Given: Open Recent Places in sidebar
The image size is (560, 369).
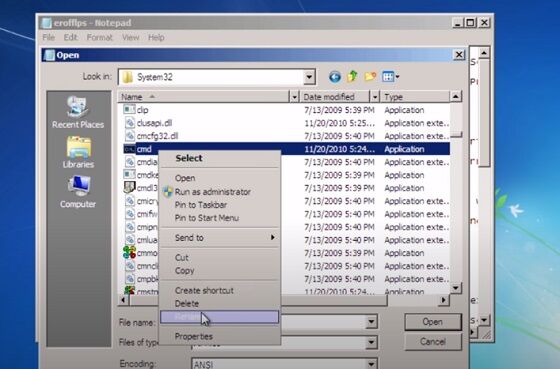Looking at the screenshot, I should click(x=78, y=112).
